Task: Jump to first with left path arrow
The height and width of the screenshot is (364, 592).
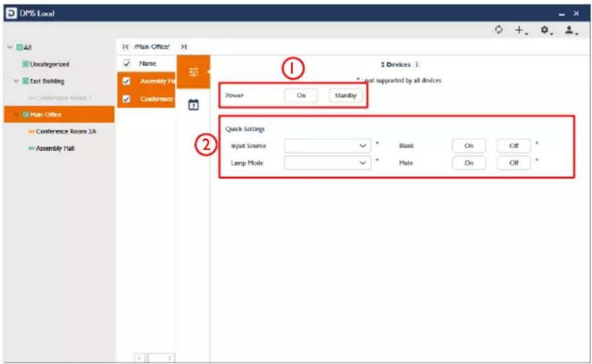Action: pyautogui.click(x=126, y=47)
